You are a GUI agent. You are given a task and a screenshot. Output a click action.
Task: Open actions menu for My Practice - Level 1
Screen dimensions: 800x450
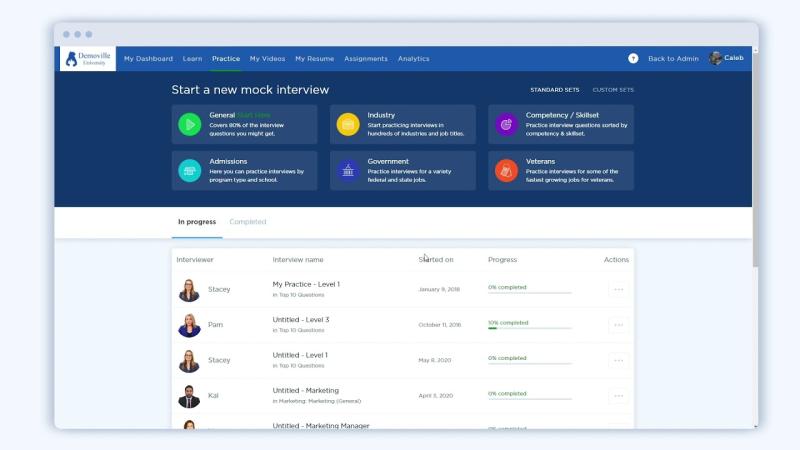click(x=618, y=290)
